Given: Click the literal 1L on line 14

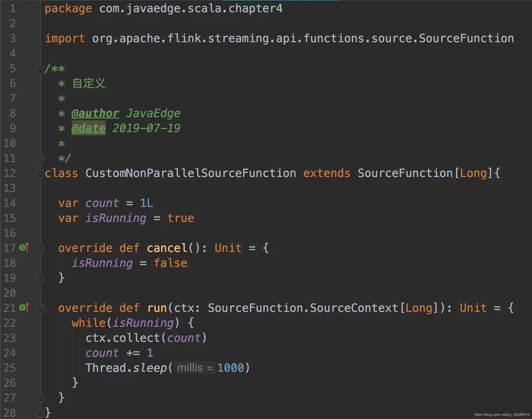Looking at the screenshot, I should point(147,203).
